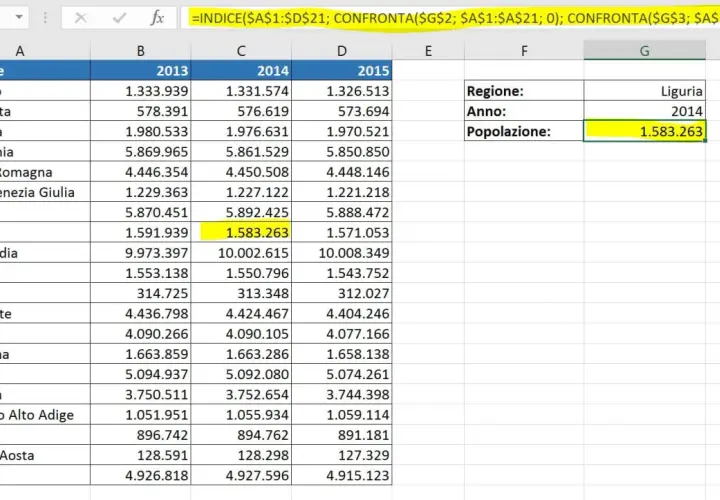This screenshot has height=500, width=720.
Task: Select cell with value 4.915.123
Action: point(342,475)
